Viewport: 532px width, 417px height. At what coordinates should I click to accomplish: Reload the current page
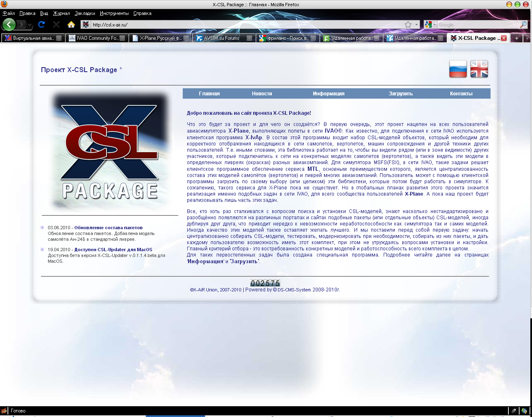coord(41,24)
